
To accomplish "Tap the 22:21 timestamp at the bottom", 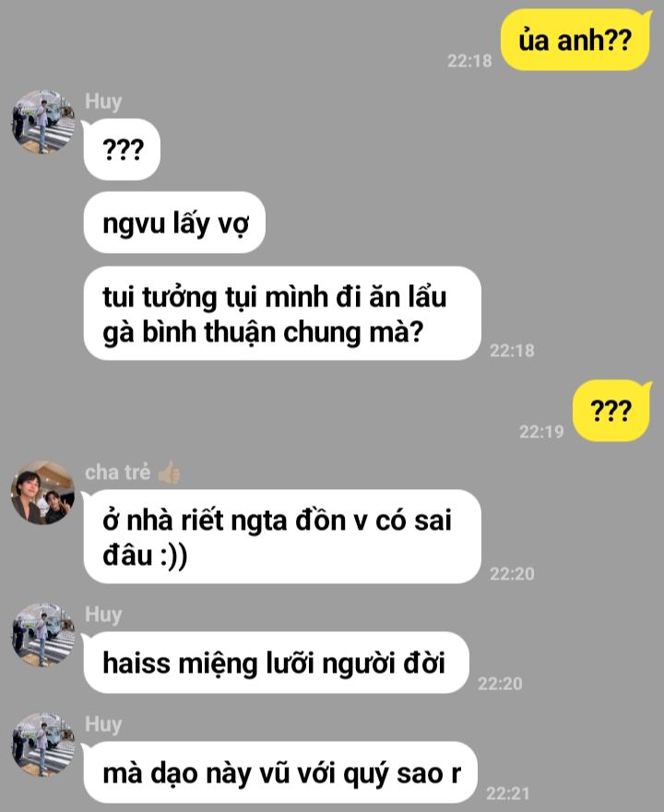I will [508, 793].
